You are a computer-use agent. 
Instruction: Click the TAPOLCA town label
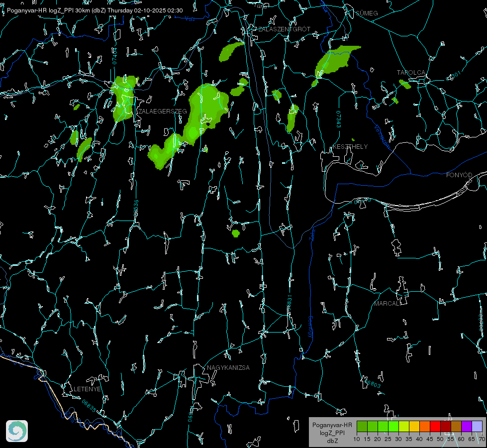click(411, 73)
